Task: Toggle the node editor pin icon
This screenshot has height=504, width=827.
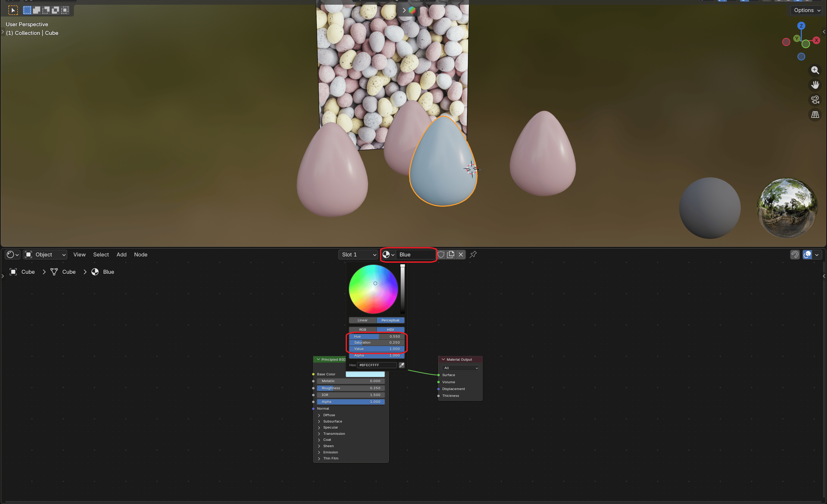Action: pyautogui.click(x=473, y=255)
